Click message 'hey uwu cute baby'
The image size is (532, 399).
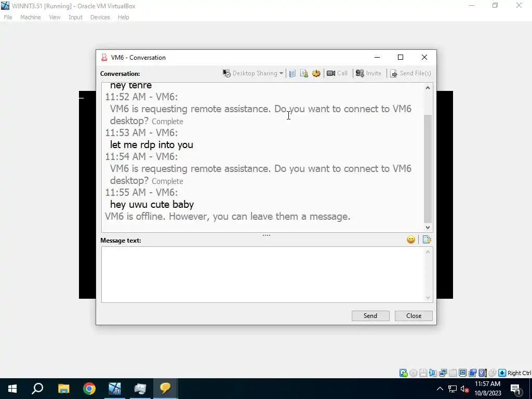(x=152, y=205)
